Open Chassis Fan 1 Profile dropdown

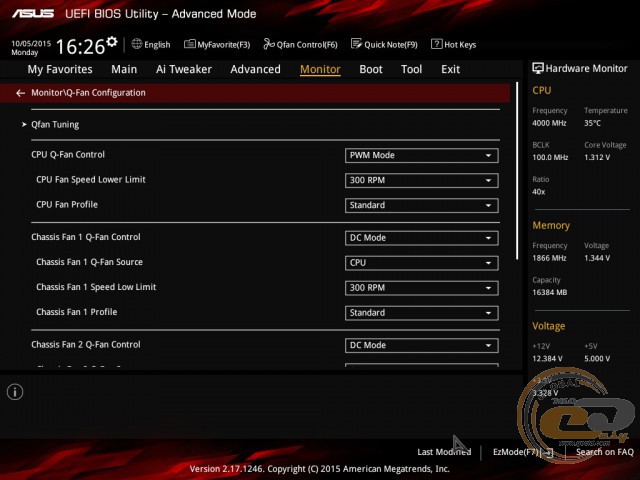(422, 313)
